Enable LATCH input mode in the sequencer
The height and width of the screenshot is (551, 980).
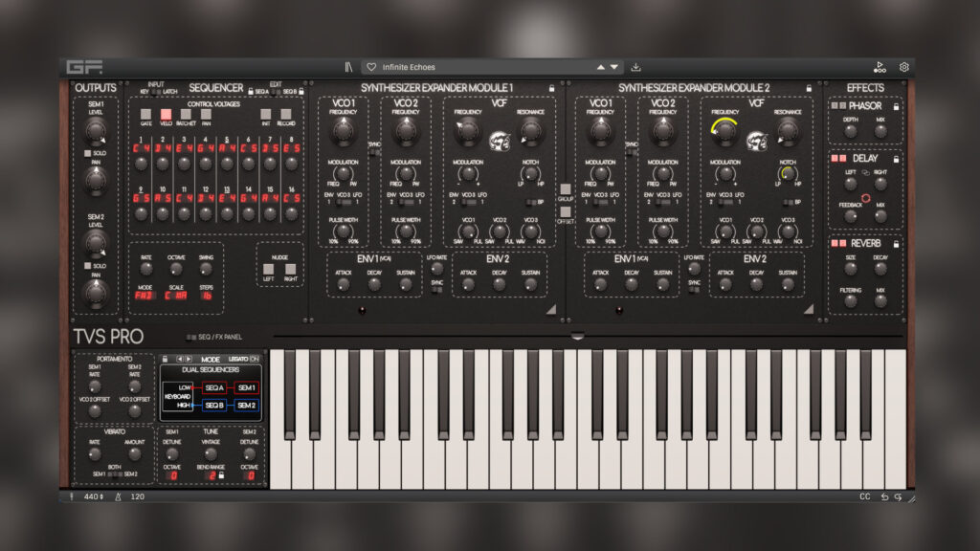[159, 89]
